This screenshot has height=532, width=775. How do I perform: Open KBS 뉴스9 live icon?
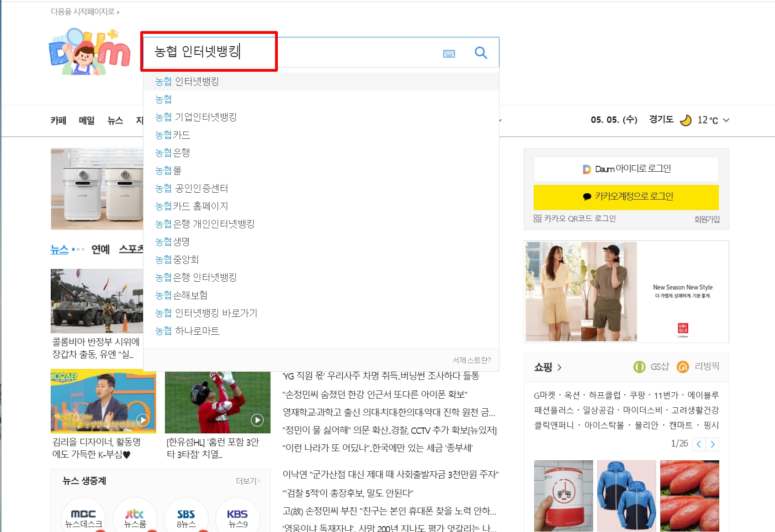(238, 515)
